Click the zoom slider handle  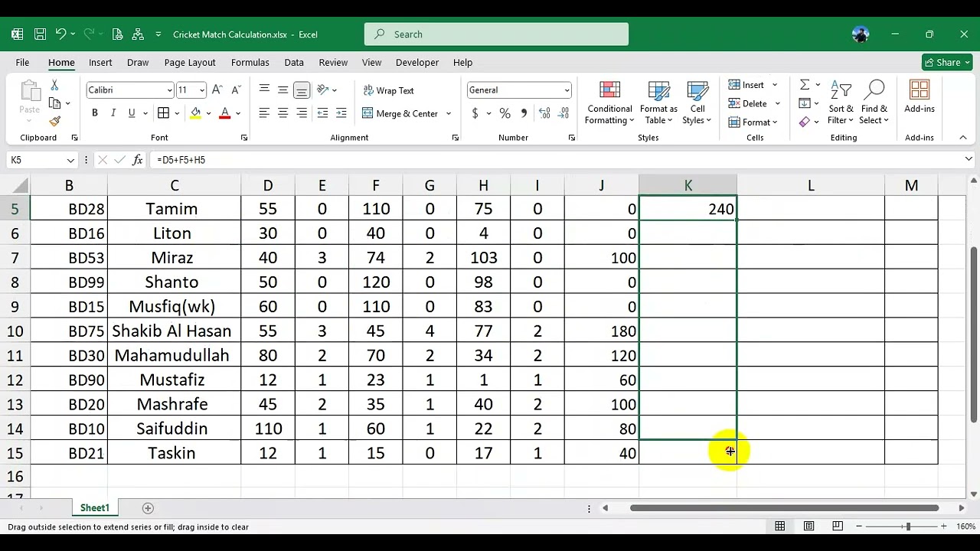click(x=908, y=527)
